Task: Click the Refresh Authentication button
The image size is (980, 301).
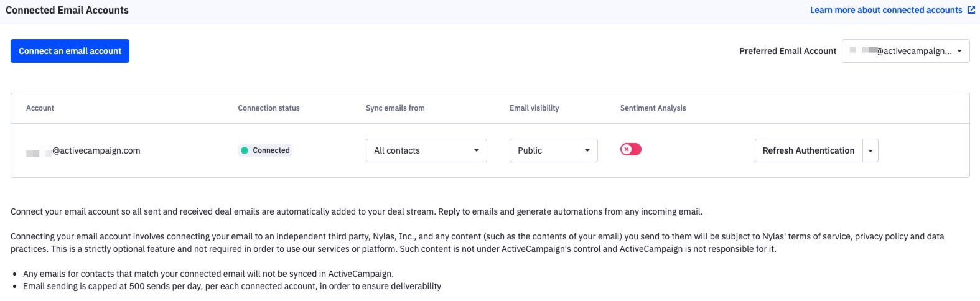Action: pos(808,150)
